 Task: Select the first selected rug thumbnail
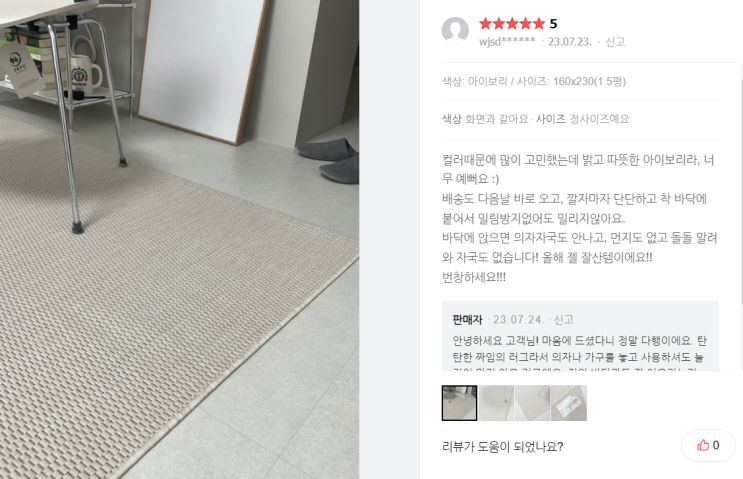[459, 403]
